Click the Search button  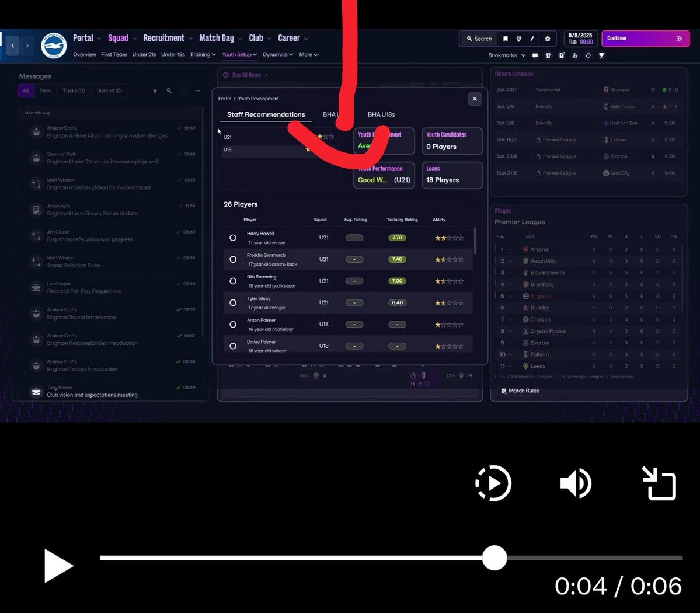[x=479, y=39]
